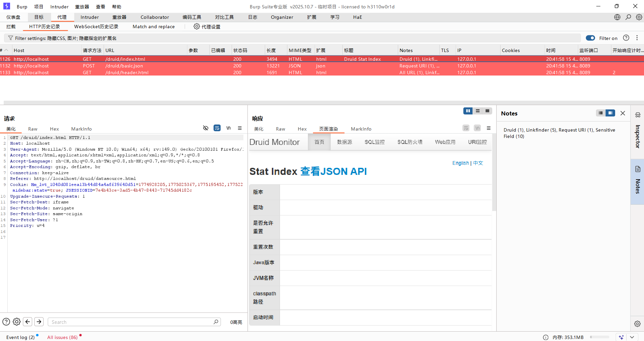Open Event log (2)
644x341 pixels.
click(20, 337)
